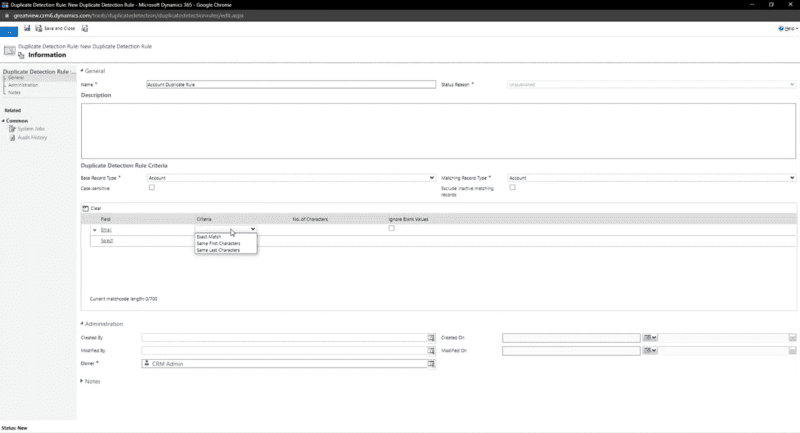Click the System Jobs icon
The image size is (800, 433).
tap(12, 129)
